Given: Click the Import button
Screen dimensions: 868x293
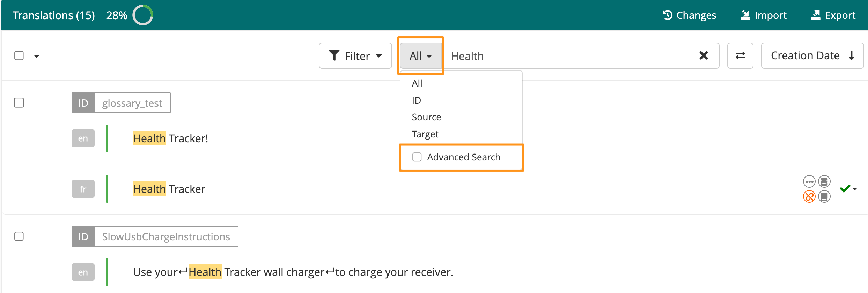Looking at the screenshot, I should click(764, 15).
